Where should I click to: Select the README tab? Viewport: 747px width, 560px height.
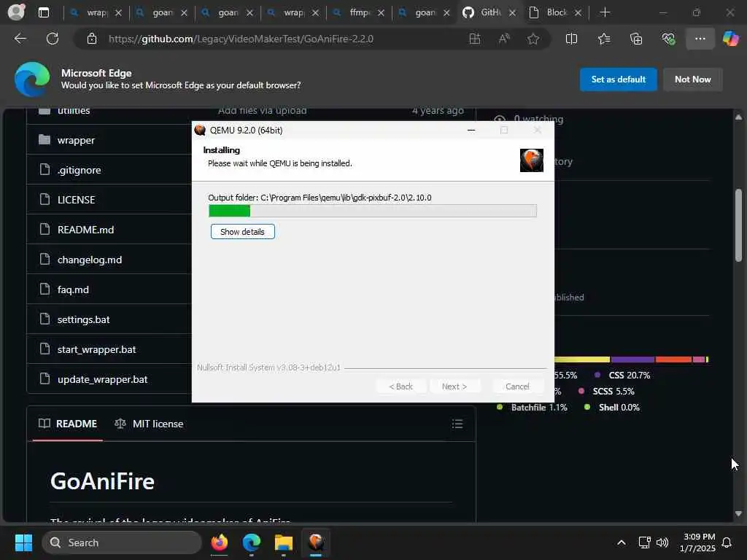point(68,424)
